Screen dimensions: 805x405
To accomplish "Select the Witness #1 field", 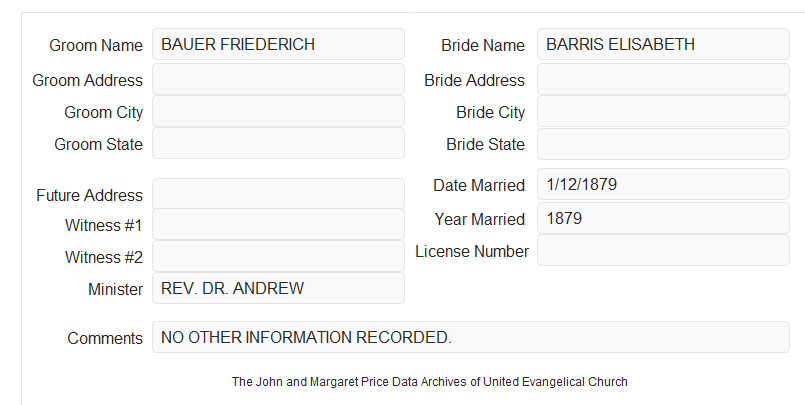I will (278, 224).
